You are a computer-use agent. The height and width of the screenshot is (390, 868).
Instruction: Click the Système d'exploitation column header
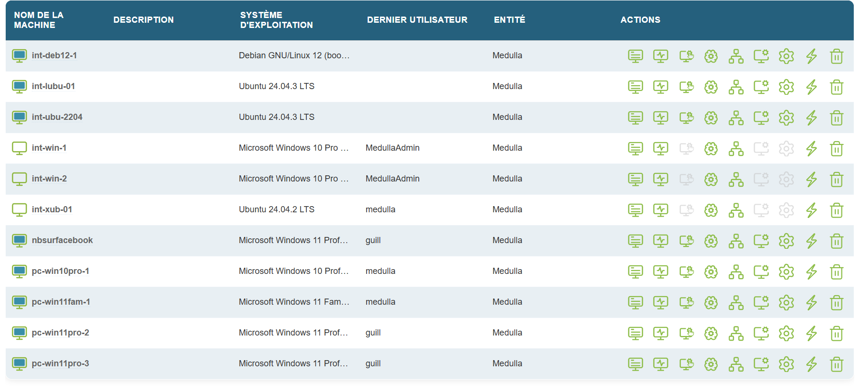276,20
